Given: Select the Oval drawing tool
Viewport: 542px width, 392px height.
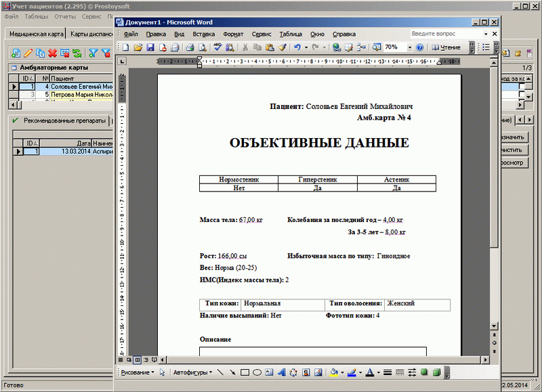Looking at the screenshot, I should [x=257, y=372].
